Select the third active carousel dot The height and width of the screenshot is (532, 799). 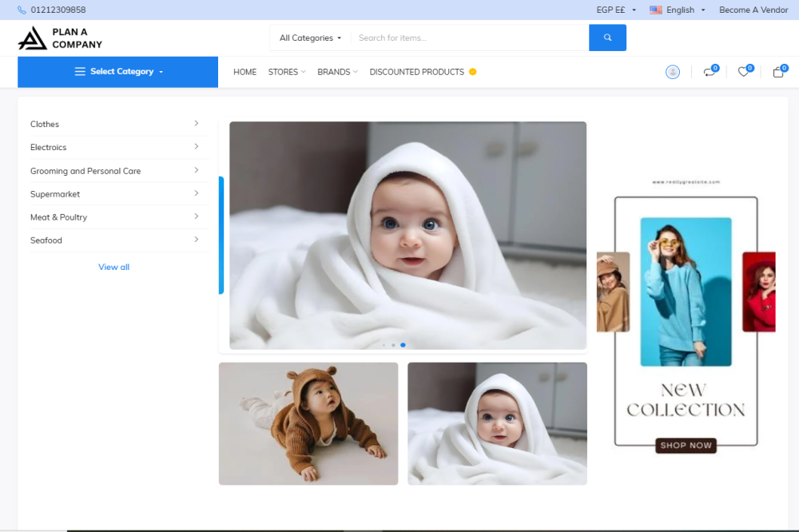coord(403,345)
